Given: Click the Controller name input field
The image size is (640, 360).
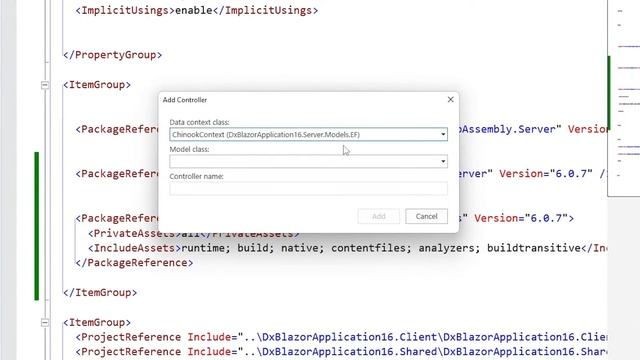Looking at the screenshot, I should coord(308,188).
